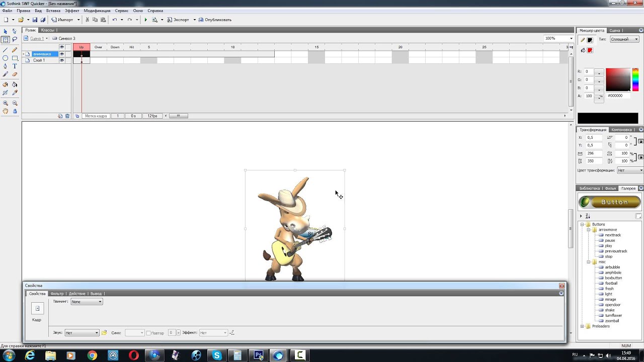The height and width of the screenshot is (362, 644).
Task: Click the cut scissors icon
Action: point(87,20)
